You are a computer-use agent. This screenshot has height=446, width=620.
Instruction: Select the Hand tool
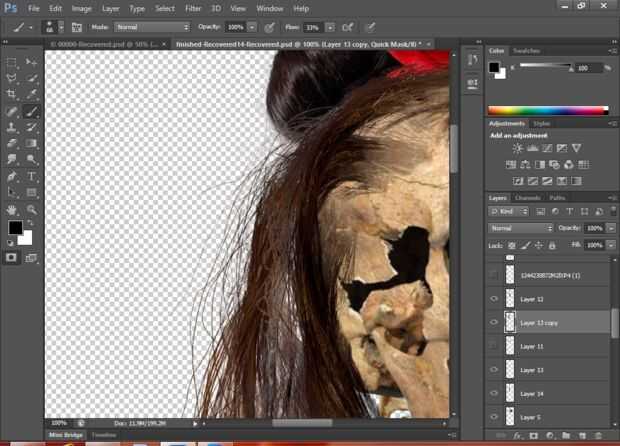[x=11, y=210]
